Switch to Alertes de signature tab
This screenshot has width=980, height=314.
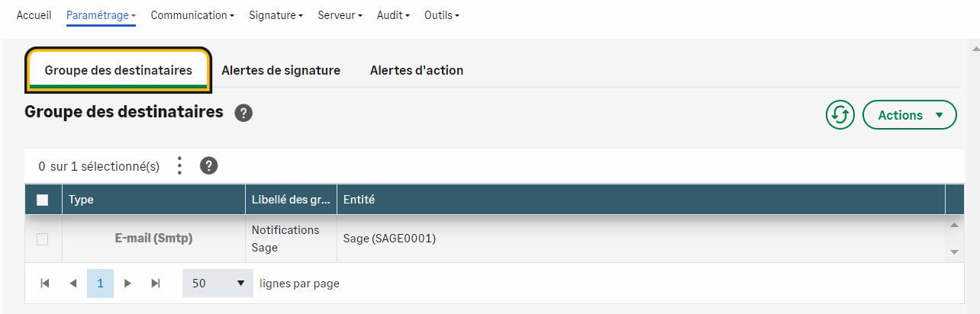(x=281, y=70)
